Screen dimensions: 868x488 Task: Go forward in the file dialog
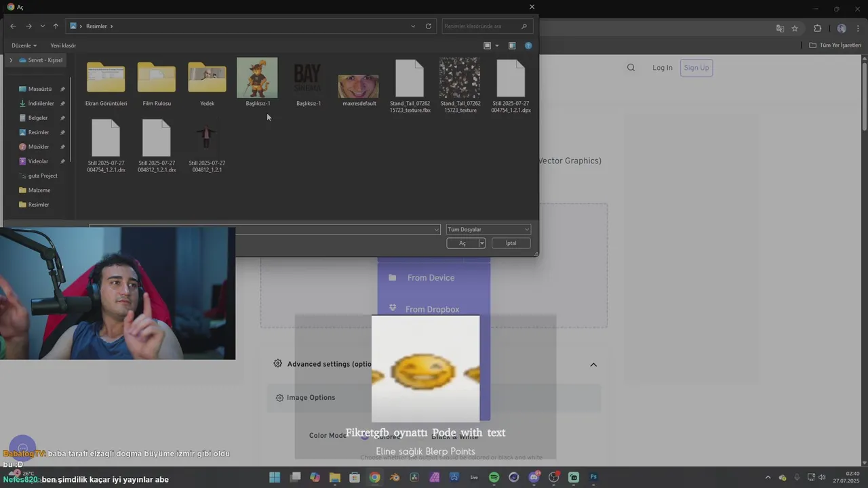coord(28,26)
